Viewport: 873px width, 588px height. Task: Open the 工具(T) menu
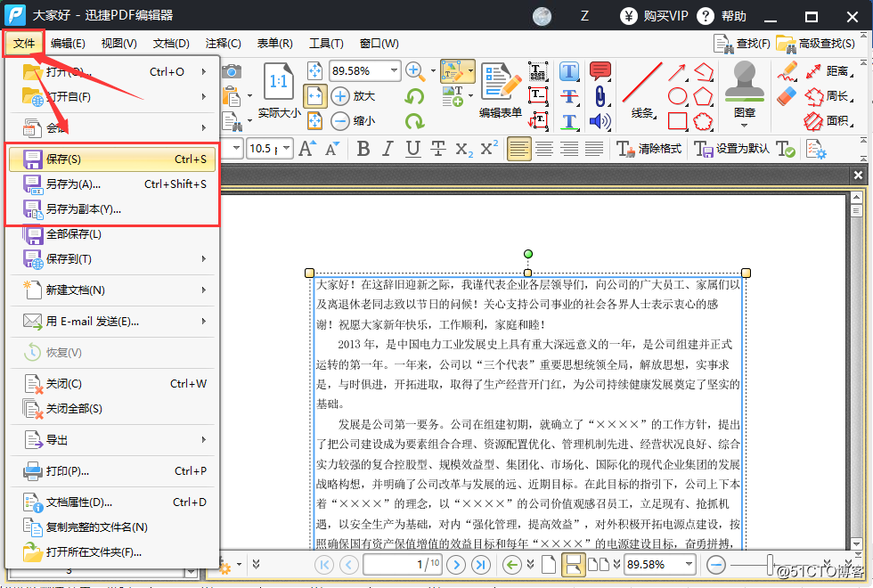[x=326, y=44]
